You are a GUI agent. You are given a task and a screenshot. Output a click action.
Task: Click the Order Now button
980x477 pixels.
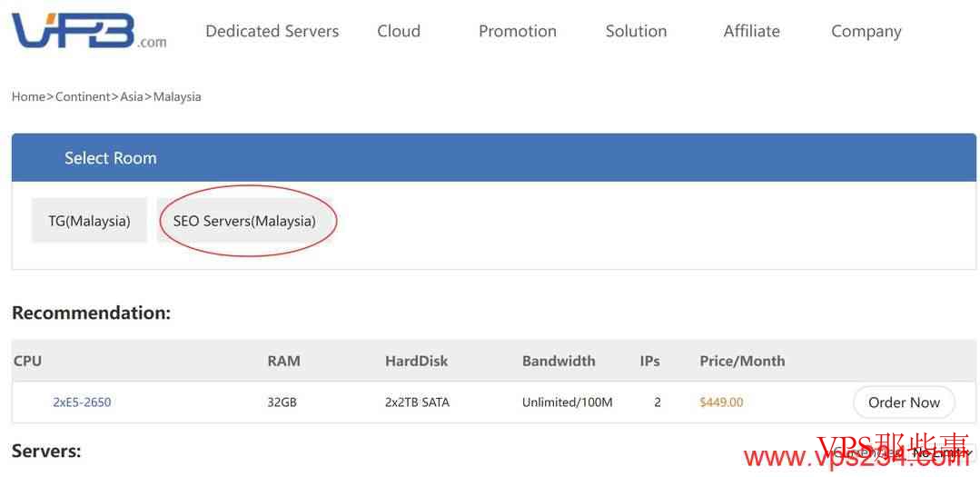tap(904, 402)
